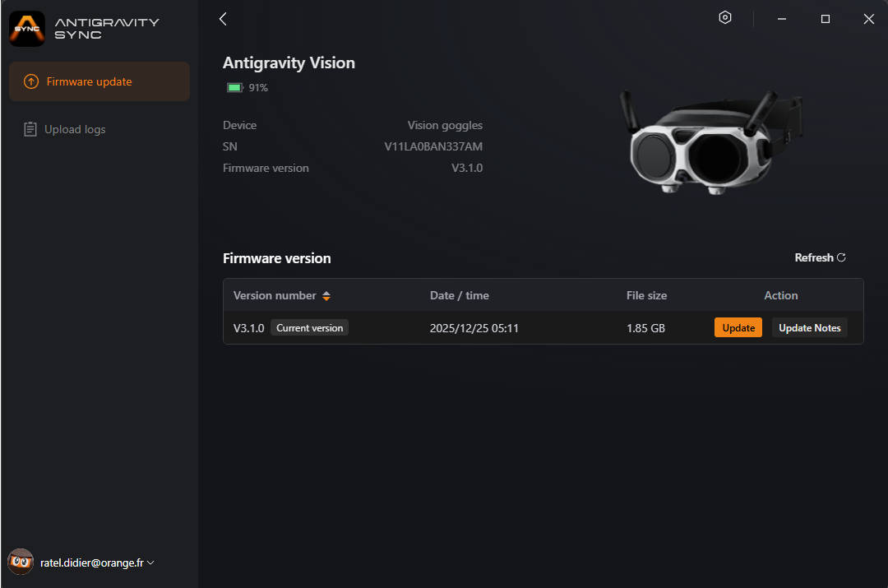Click the date 2025/12/25 05:11 cell
Screen dimensions: 888x588
point(474,328)
